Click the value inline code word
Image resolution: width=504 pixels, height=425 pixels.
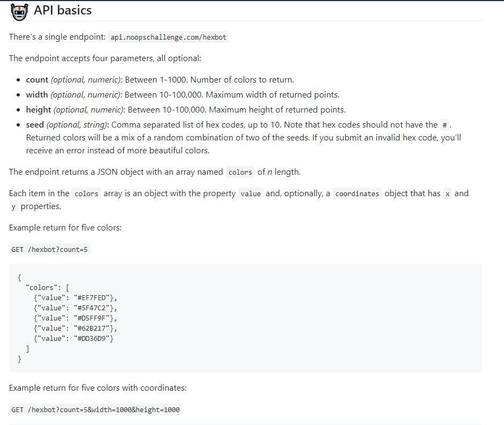(x=251, y=193)
